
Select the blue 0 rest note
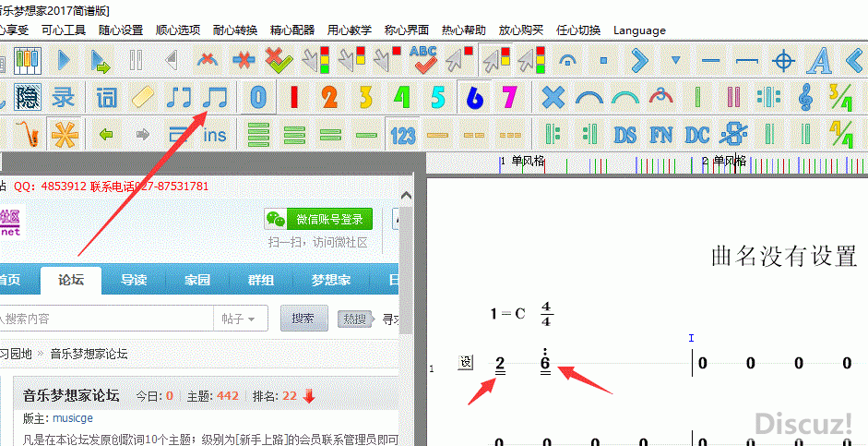click(257, 98)
